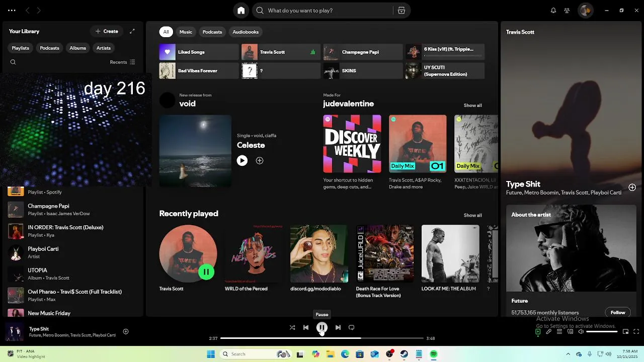This screenshot has height=362, width=644.
Task: Toggle the Now Playing view
Action: pyautogui.click(x=538, y=332)
